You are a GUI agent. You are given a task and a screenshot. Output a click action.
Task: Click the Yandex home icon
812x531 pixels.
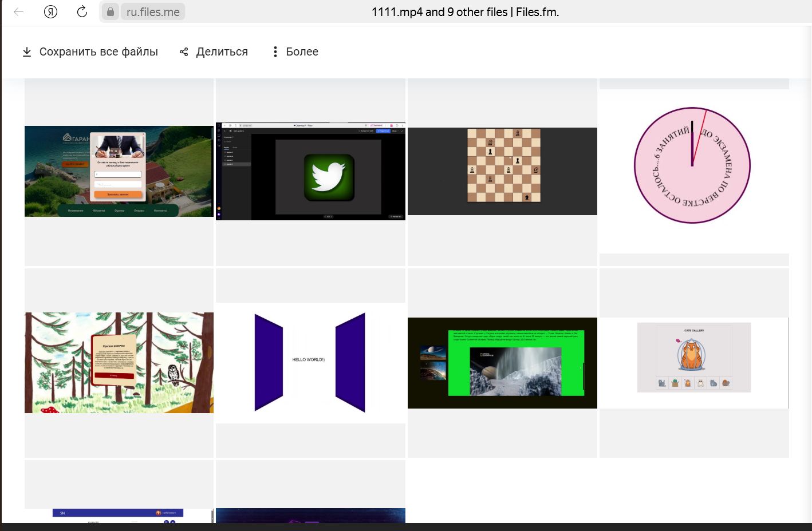50,11
